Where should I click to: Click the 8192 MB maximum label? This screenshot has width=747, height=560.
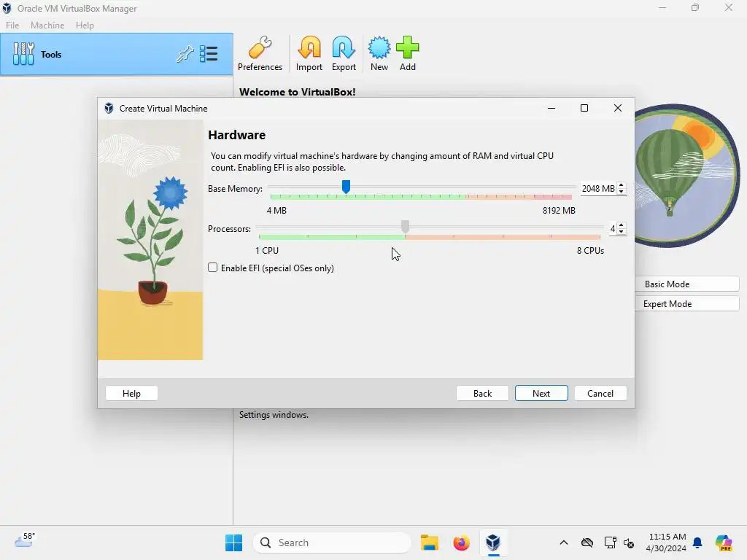point(559,211)
